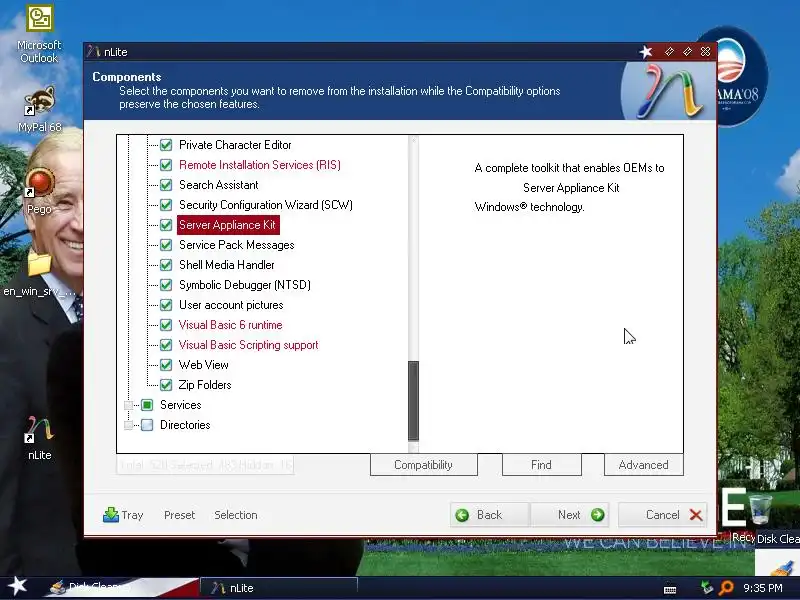Viewport: 800px width, 600px height.
Task: Toggle User account pictures checkbox
Action: 166,305
